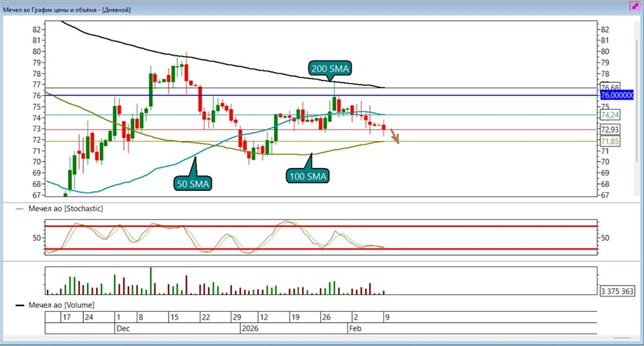
Task: Click the 71,85 olive price label
Action: [610, 141]
